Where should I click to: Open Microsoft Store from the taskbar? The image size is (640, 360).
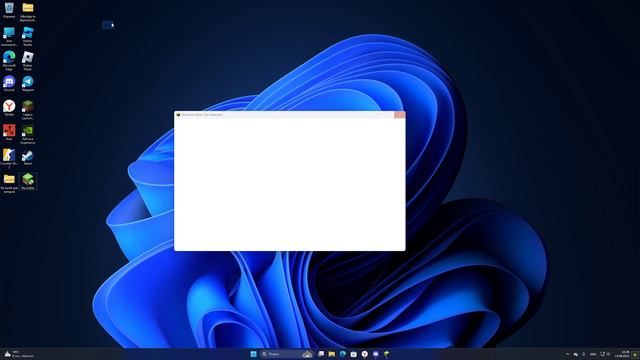coord(354,354)
